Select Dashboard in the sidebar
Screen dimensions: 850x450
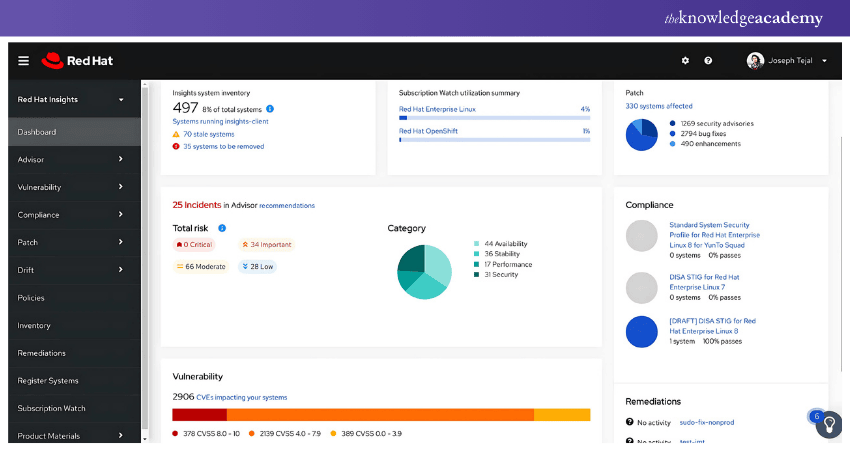click(x=37, y=132)
